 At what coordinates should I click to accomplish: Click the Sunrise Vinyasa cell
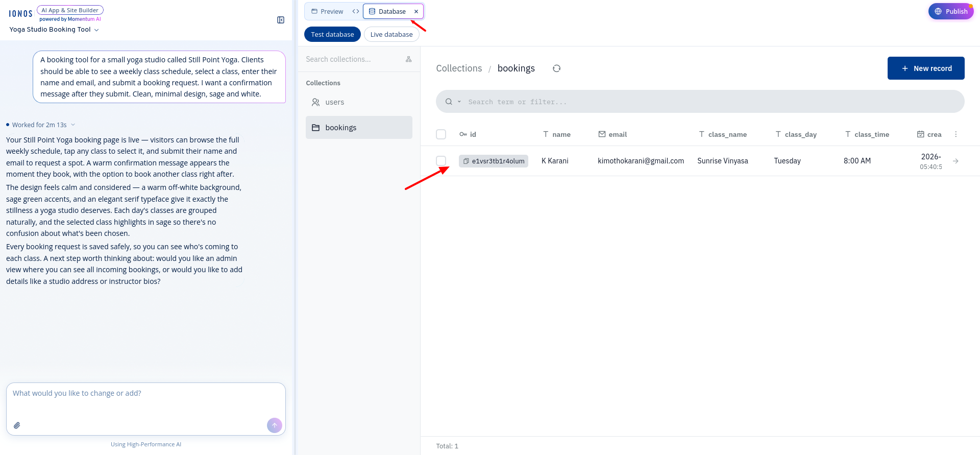click(x=723, y=161)
